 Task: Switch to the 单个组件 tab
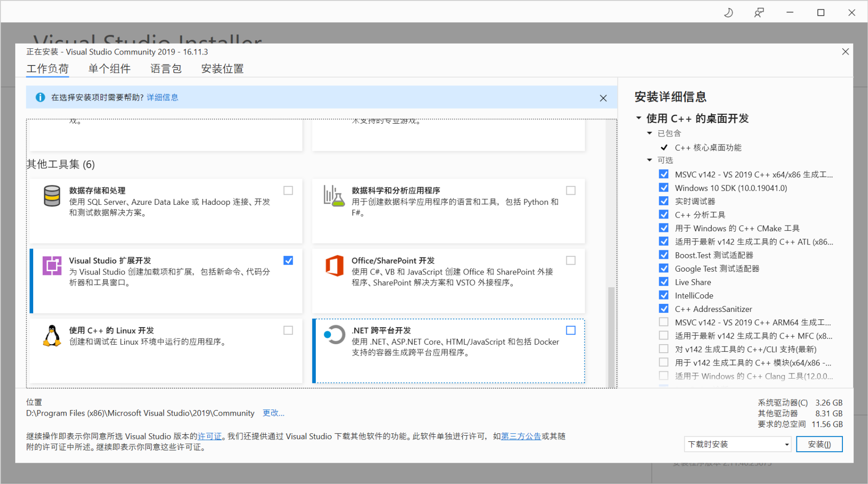110,69
